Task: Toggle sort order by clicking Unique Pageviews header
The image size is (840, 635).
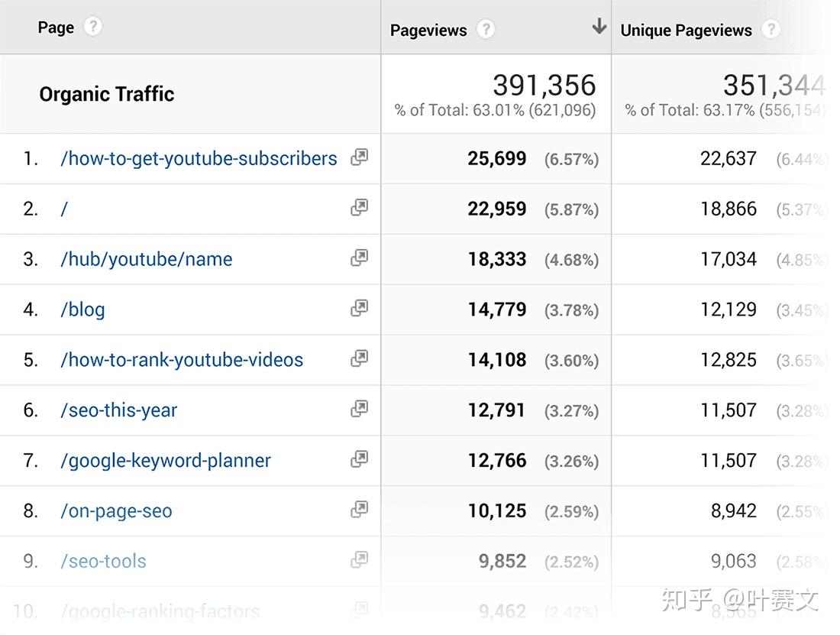Action: click(x=685, y=31)
